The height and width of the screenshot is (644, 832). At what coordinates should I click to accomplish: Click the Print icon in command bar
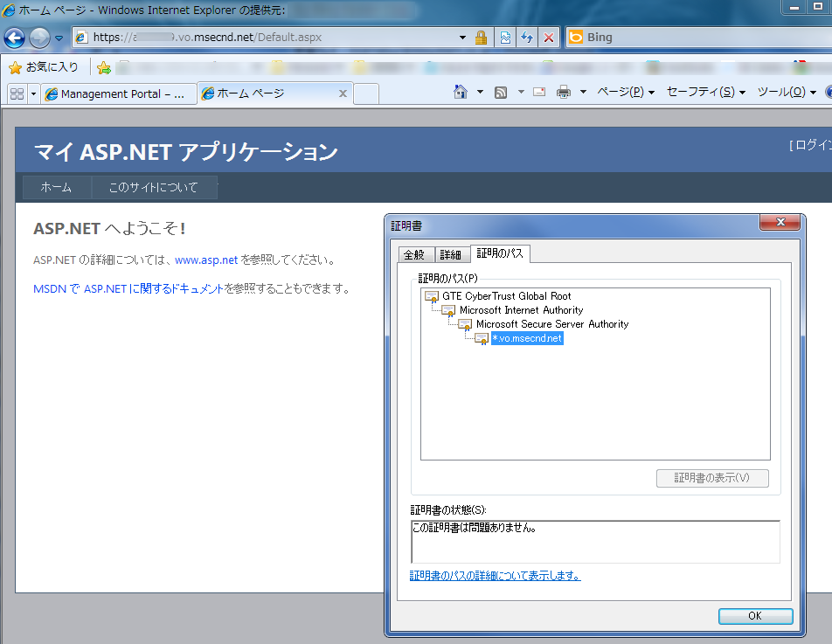coord(564,93)
